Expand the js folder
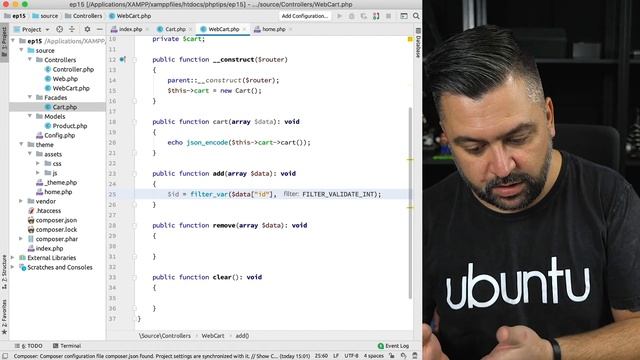Image resolution: width=640 pixels, height=360 pixels. 38,173
